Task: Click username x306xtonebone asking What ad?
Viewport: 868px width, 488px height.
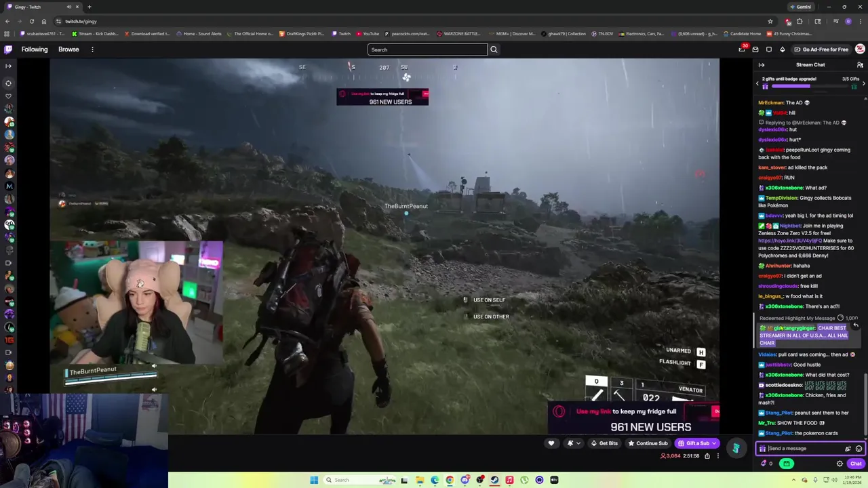Action: [784, 188]
